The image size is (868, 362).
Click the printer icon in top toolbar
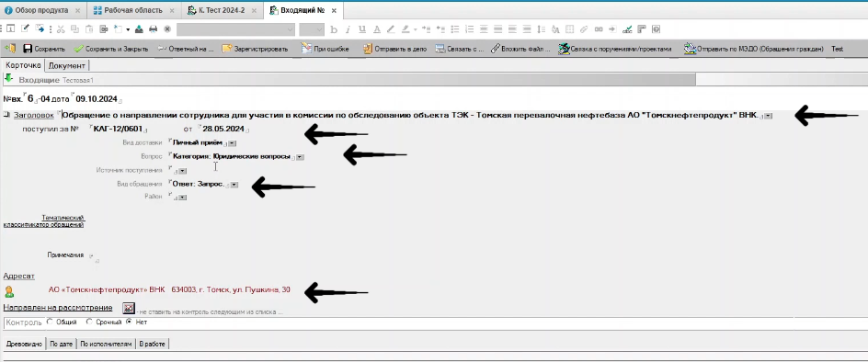[154, 28]
